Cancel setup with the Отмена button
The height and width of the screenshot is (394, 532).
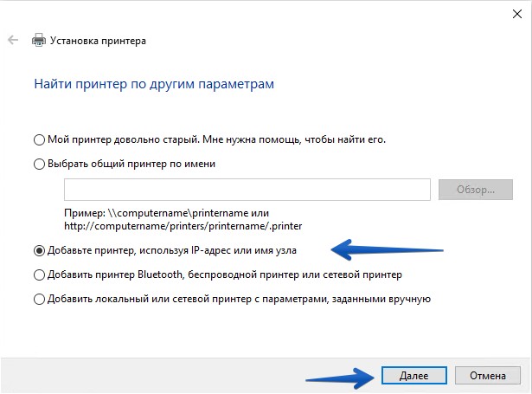pos(487,376)
